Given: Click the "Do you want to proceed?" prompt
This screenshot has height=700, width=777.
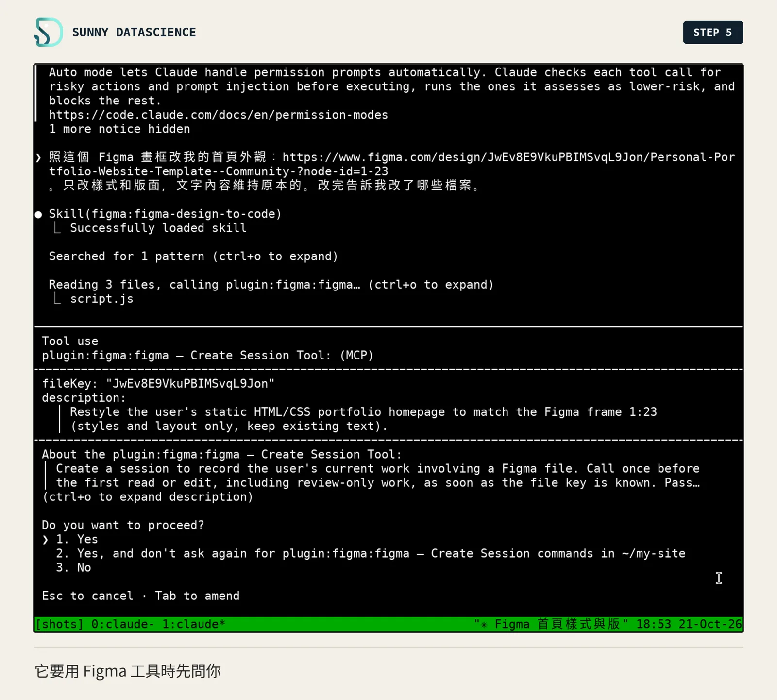Looking at the screenshot, I should tap(123, 525).
